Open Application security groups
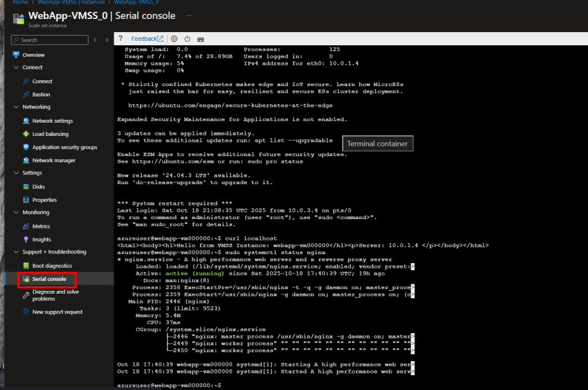The image size is (588, 390). click(64, 147)
